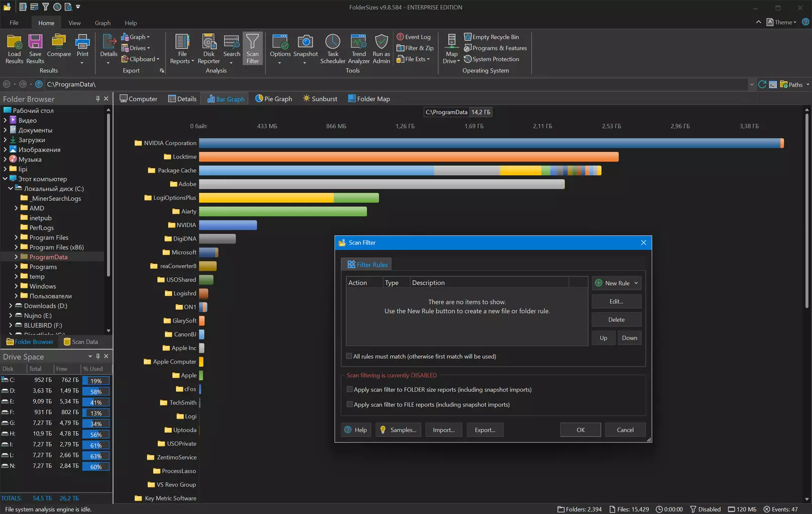Check Apply scan filter to FILE reports

coord(350,405)
